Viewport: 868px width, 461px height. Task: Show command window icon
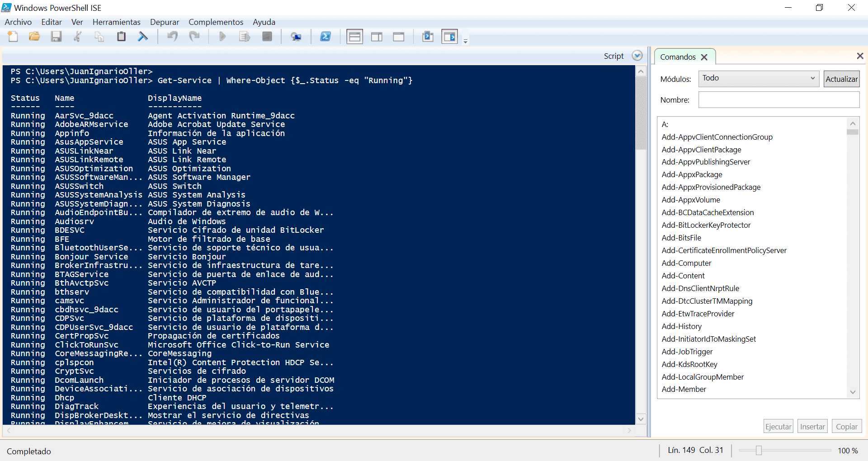click(x=428, y=37)
